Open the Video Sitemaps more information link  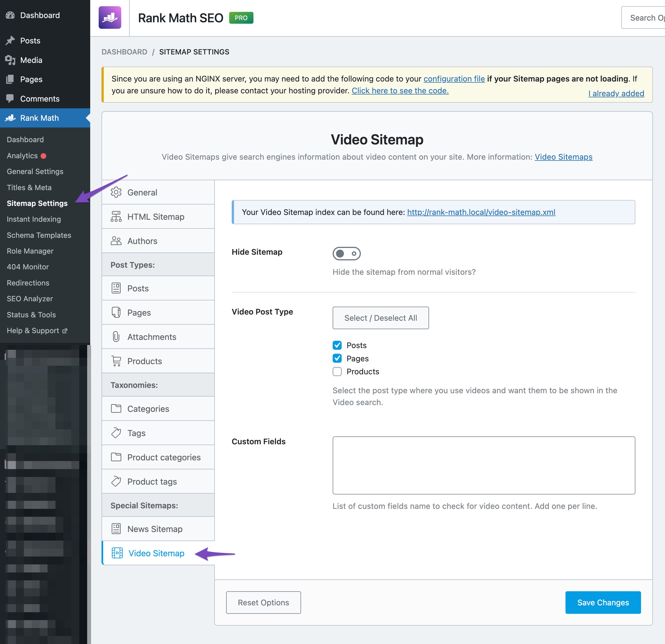pos(564,157)
